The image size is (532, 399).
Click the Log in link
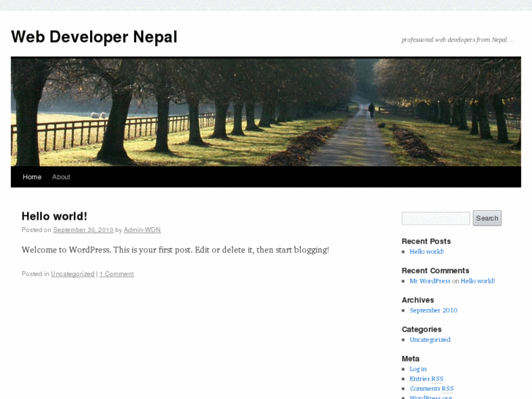(x=418, y=369)
